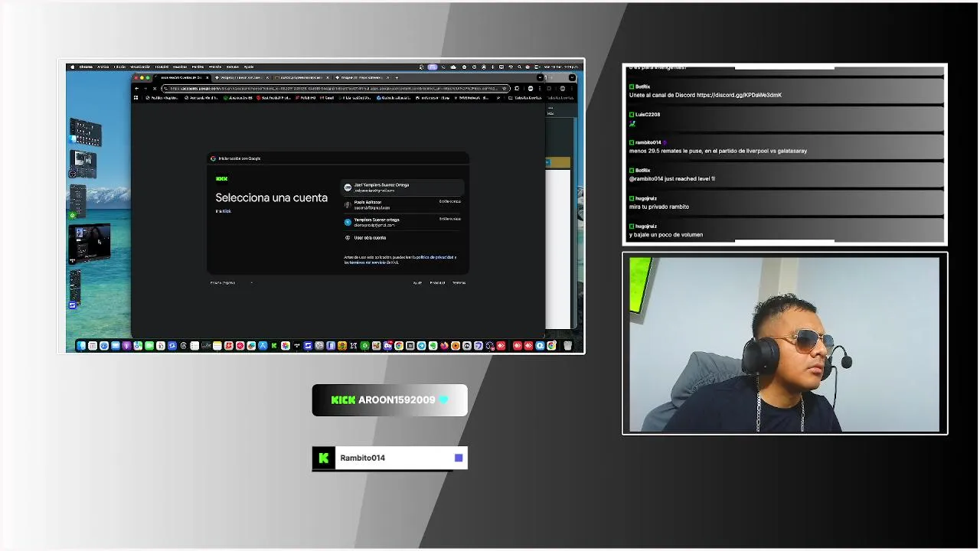This screenshot has height=551, width=980.
Task: Bookmark this page with the star icon
Action: (505, 88)
